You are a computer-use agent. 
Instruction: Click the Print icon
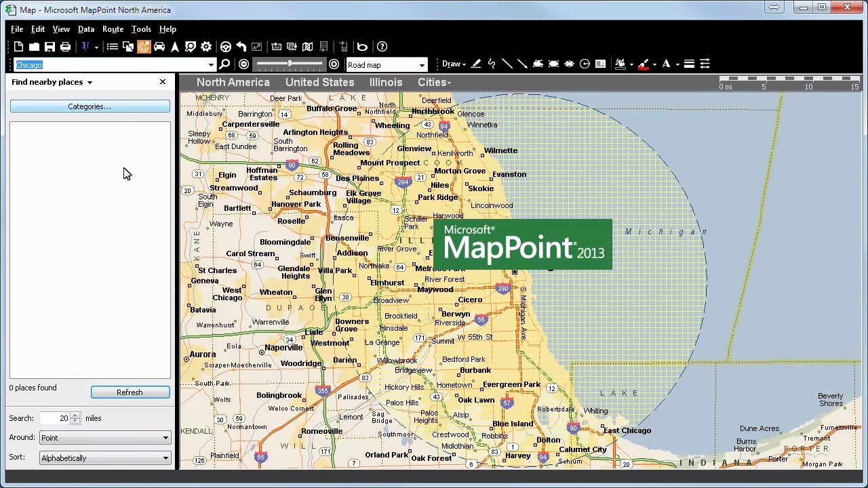[x=65, y=46]
